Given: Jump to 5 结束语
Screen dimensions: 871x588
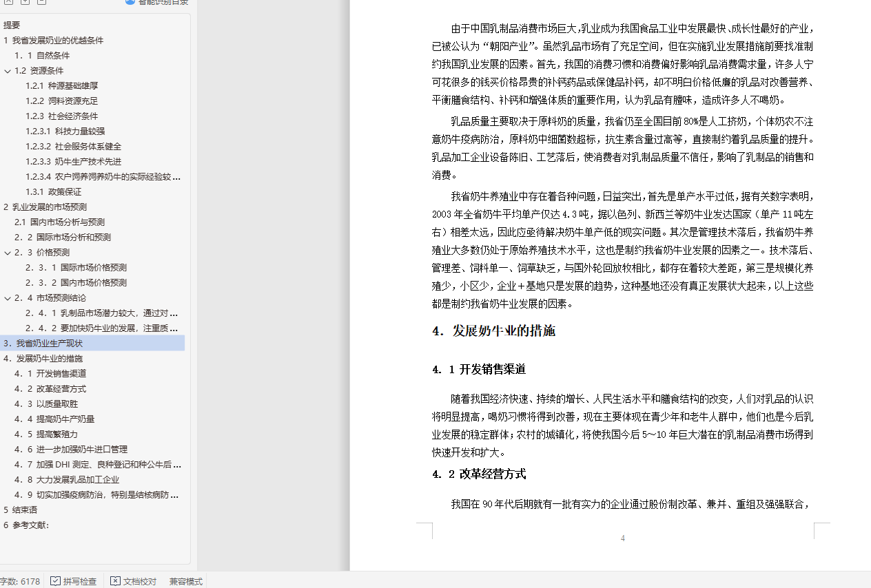Looking at the screenshot, I should coord(20,510).
